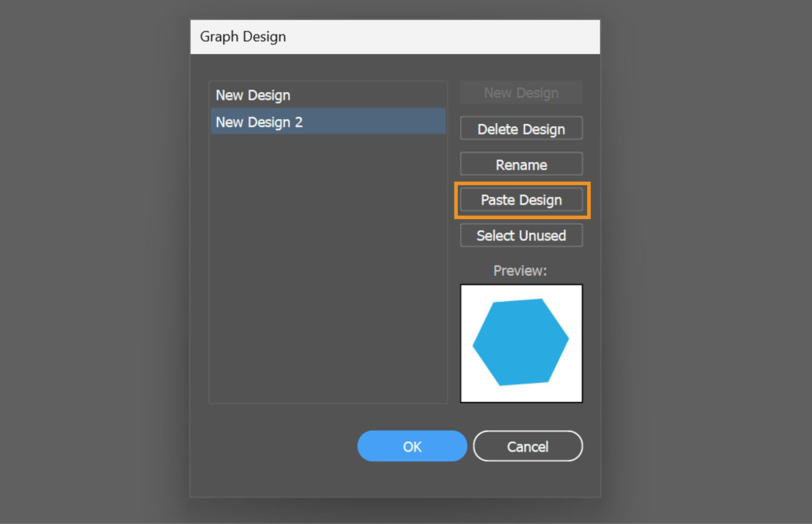
Task: Highlight unused designs via Select Unused
Action: point(521,235)
